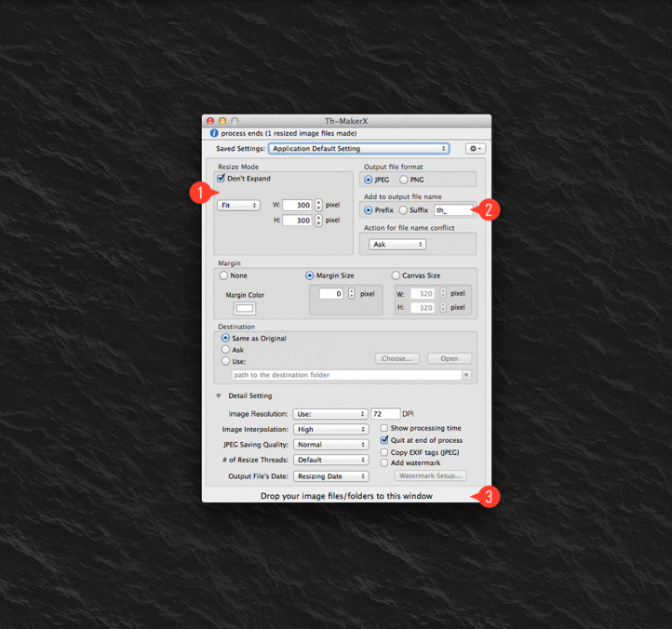Click the canvas width 320 field

[x=423, y=293]
